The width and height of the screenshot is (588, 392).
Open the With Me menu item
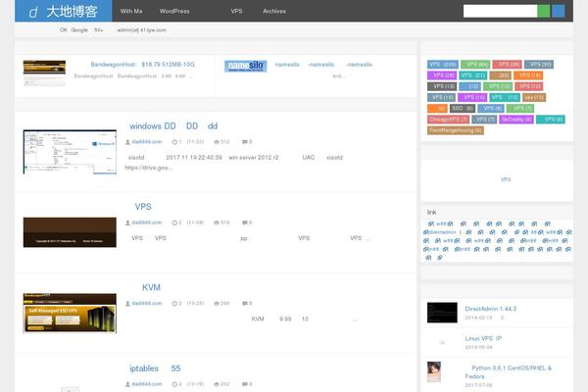131,11
